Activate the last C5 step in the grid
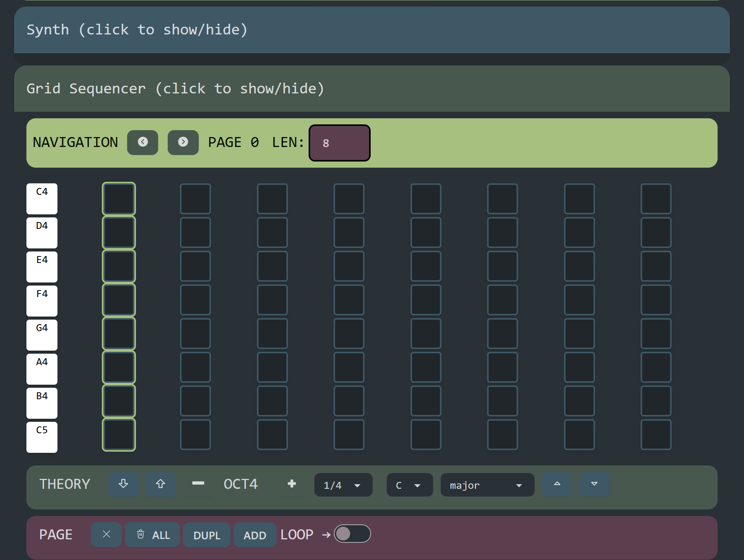This screenshot has width=744, height=560. pos(656,434)
